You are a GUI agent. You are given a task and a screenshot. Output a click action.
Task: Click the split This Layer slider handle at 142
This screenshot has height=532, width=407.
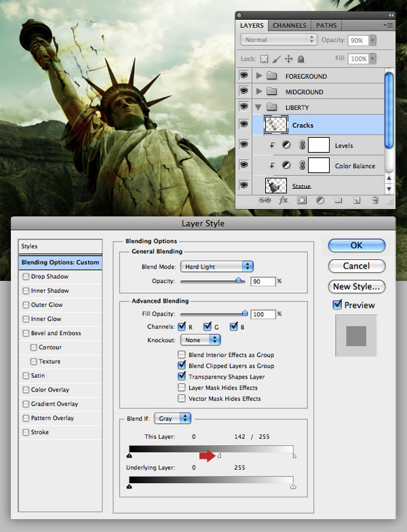(220, 456)
